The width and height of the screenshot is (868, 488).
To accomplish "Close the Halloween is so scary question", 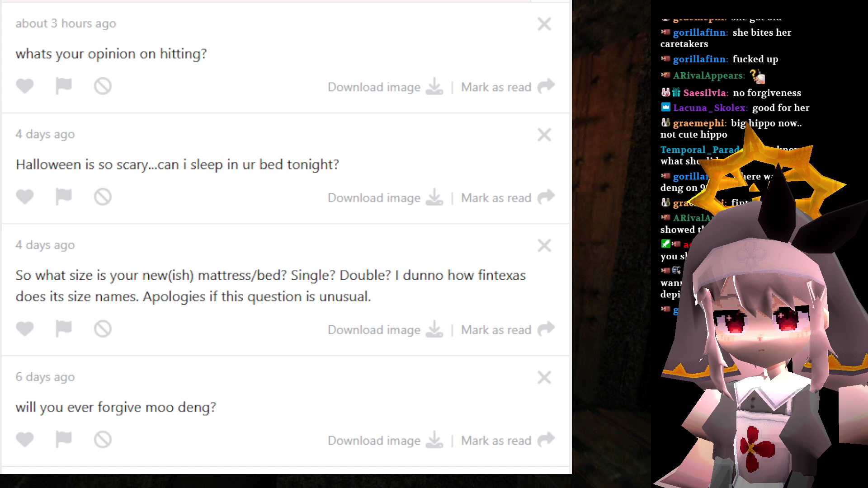I will pyautogui.click(x=544, y=135).
